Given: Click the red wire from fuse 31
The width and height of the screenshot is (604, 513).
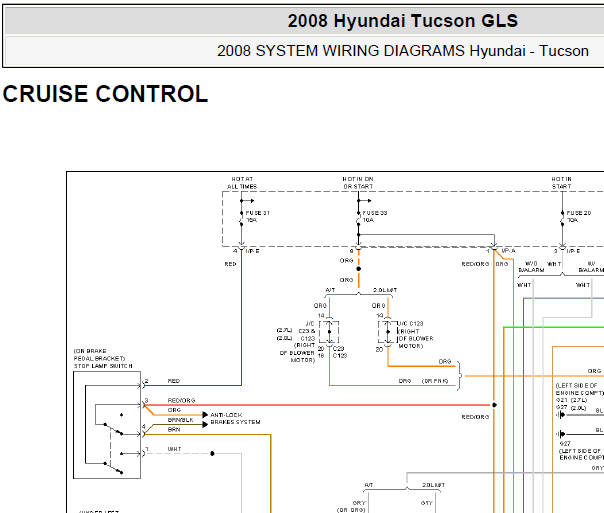Looking at the screenshot, I should click(x=242, y=320).
